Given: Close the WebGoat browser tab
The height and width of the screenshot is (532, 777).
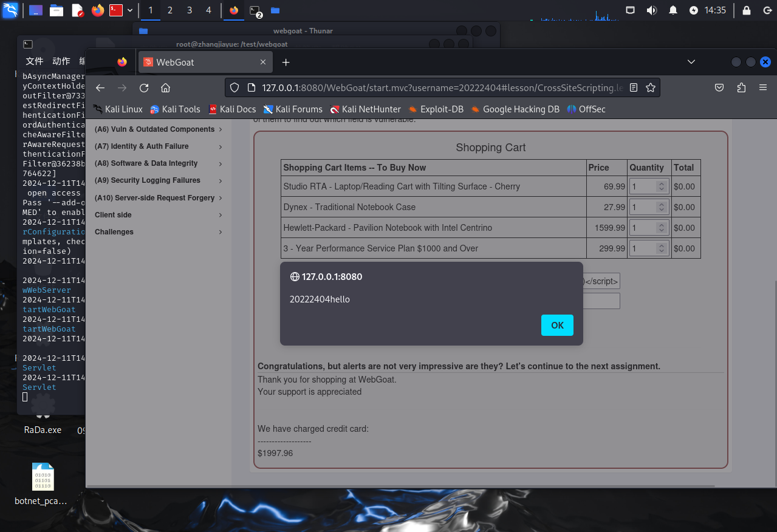Looking at the screenshot, I should tap(263, 62).
